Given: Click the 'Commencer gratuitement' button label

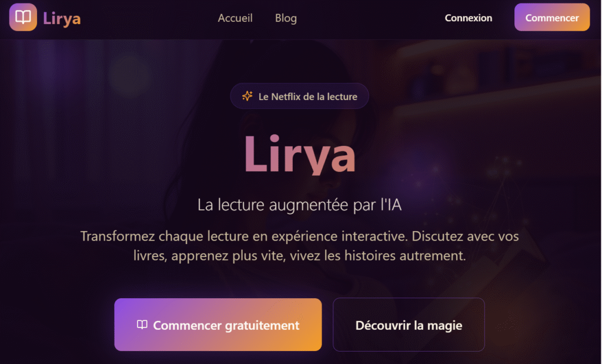Looking at the screenshot, I should click(226, 326).
